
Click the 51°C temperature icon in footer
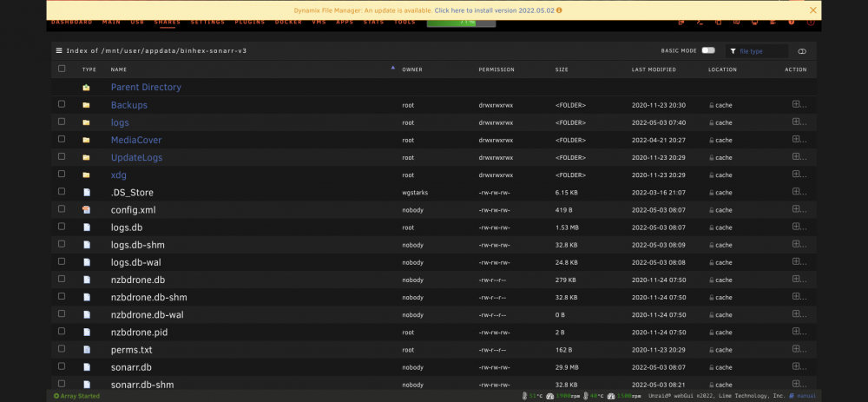[x=525, y=396]
